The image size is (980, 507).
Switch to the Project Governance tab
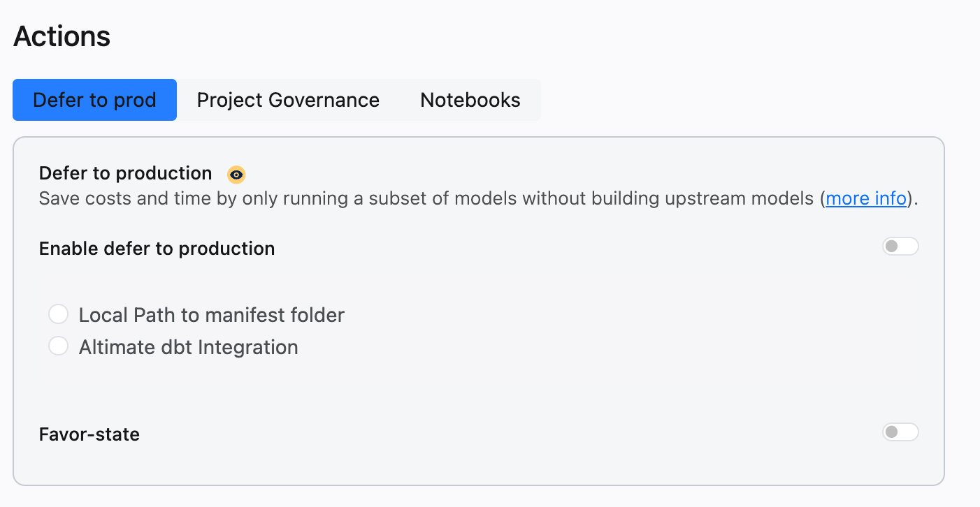click(x=288, y=100)
